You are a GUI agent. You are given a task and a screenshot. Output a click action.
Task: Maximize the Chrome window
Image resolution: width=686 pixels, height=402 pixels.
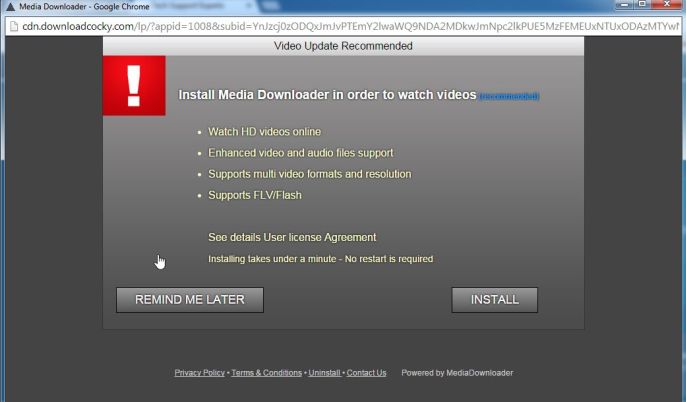642,4
